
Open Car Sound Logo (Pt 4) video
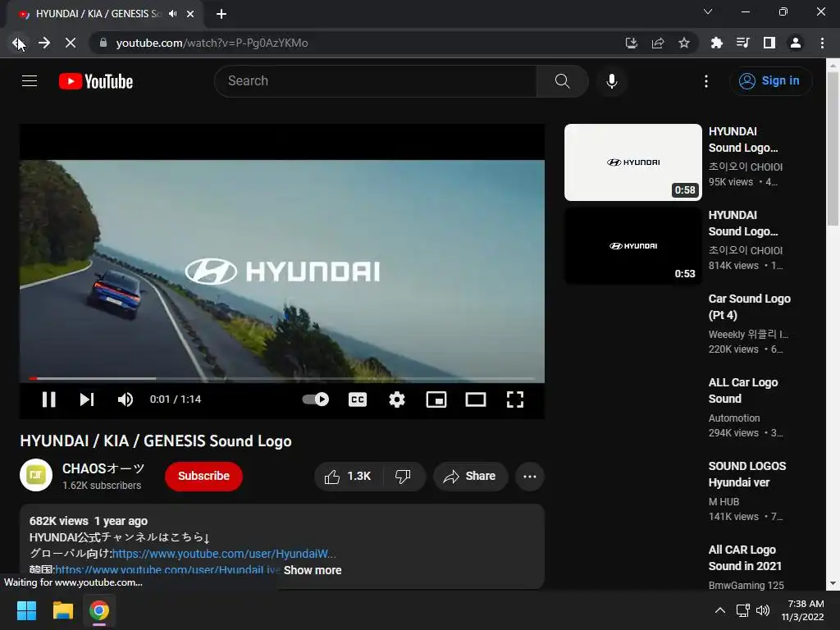tap(749, 307)
